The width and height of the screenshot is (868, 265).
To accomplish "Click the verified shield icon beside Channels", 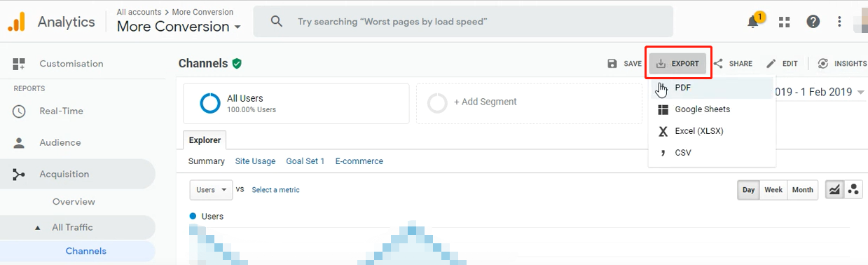I will pos(237,64).
